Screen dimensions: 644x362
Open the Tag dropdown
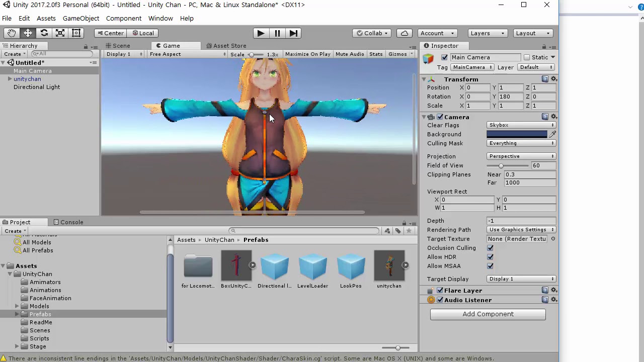click(472, 67)
